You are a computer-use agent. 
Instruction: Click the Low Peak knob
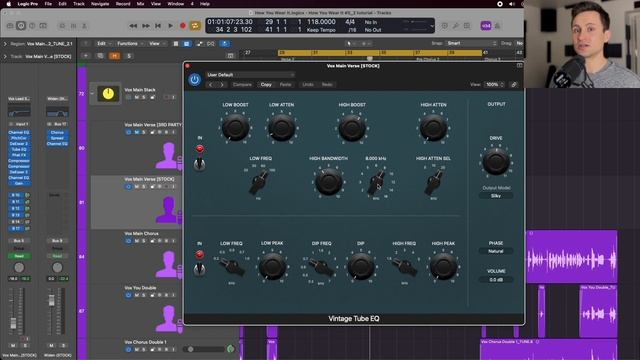tap(272, 266)
